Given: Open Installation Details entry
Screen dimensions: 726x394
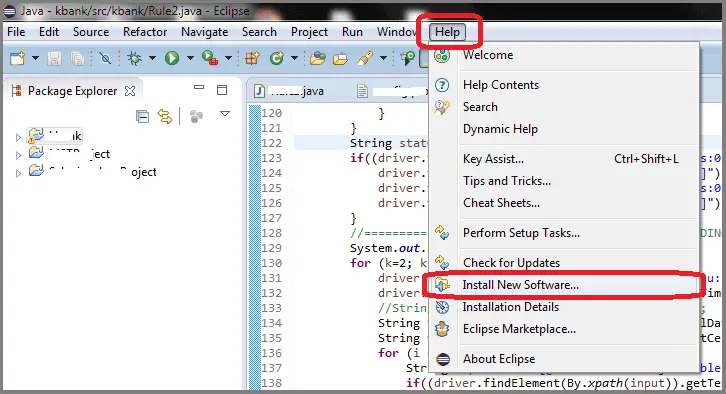Looking at the screenshot, I should coord(564,307).
